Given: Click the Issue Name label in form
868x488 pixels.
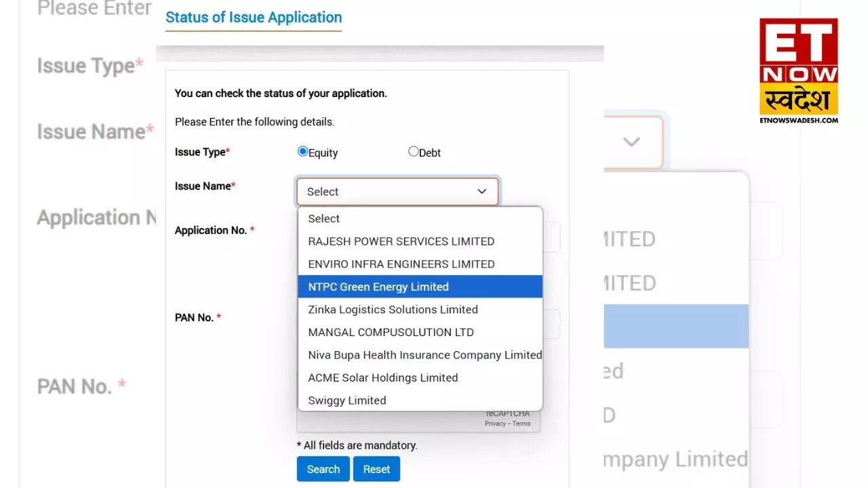Looking at the screenshot, I should (x=205, y=186).
